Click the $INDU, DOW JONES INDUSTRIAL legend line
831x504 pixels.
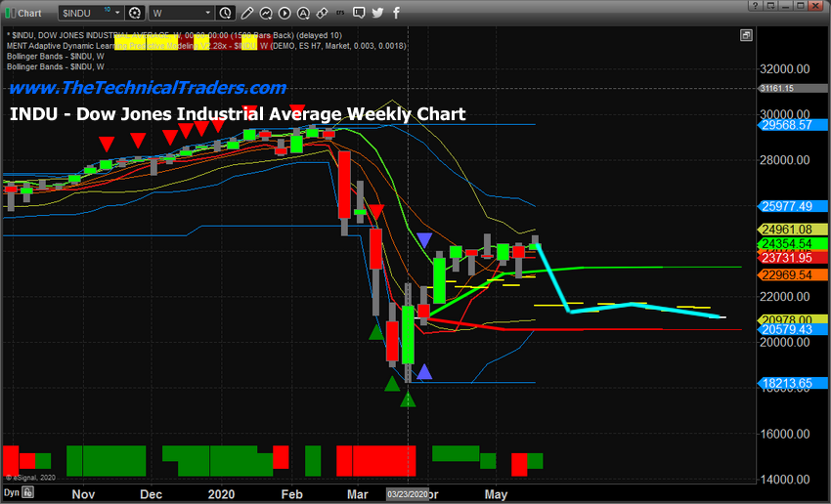pyautogui.click(x=174, y=35)
